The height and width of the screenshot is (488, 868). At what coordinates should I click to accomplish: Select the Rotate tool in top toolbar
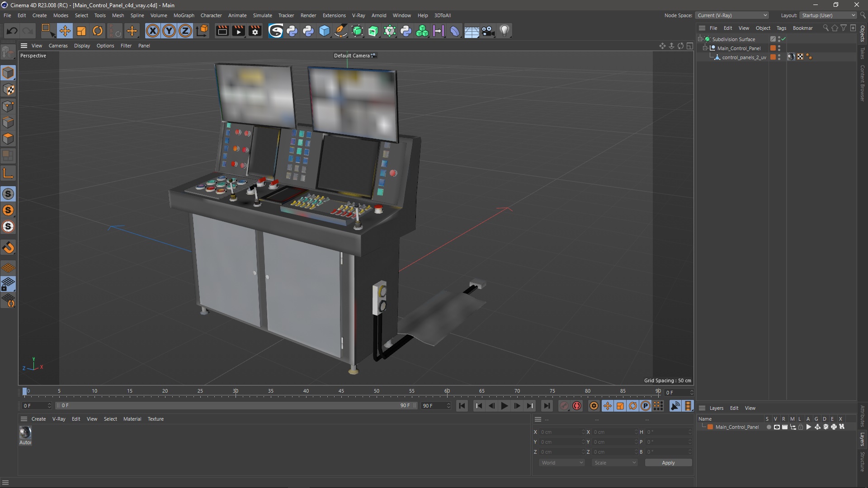[98, 31]
